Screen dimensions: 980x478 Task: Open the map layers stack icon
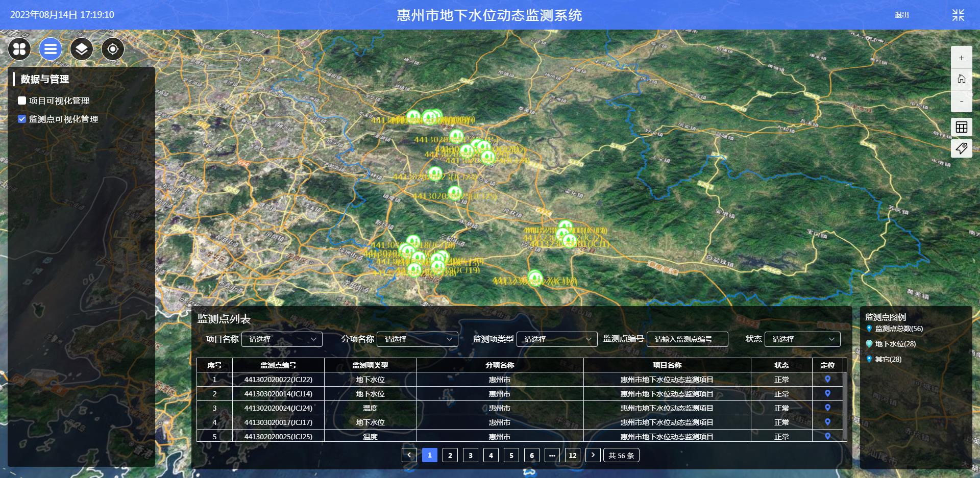click(82, 49)
